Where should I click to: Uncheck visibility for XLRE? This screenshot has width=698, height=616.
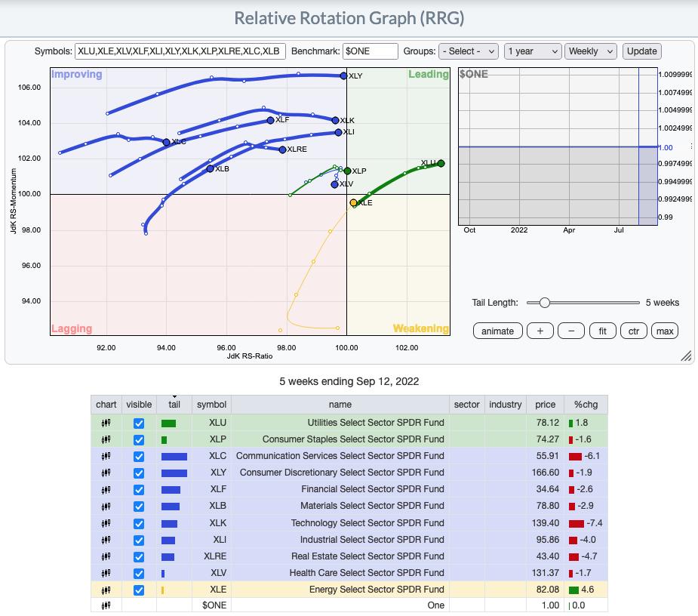pos(139,557)
